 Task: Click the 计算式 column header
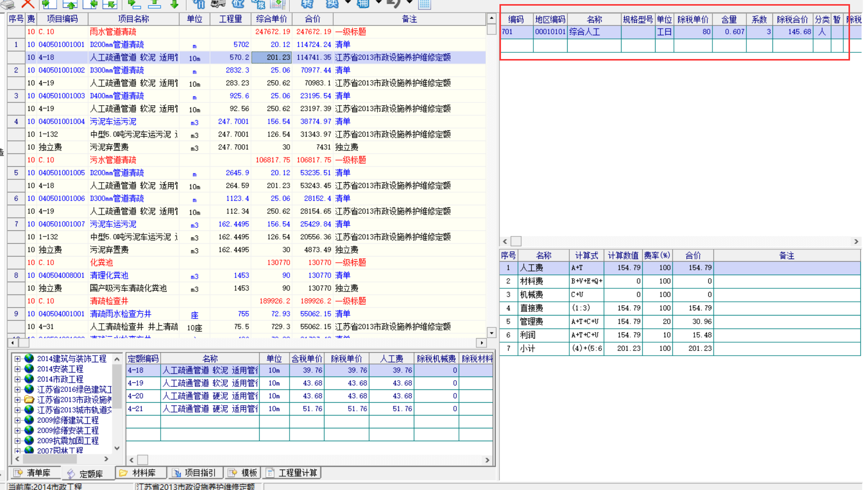tap(586, 256)
